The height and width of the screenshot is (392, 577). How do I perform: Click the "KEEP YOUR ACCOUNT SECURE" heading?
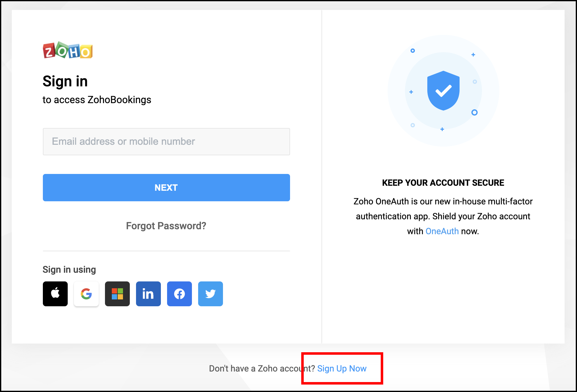(443, 183)
